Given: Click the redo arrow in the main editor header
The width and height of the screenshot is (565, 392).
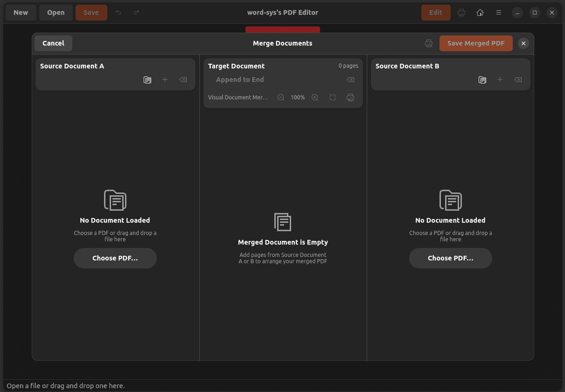Looking at the screenshot, I should point(137,13).
